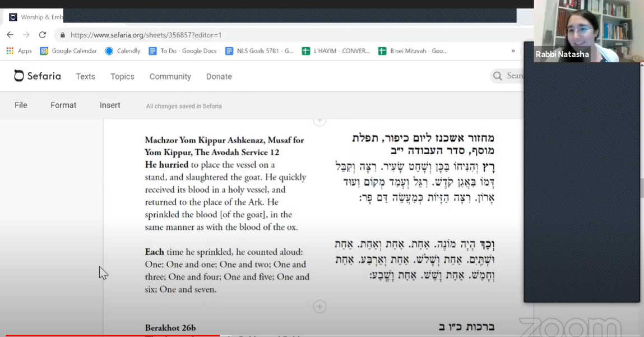Open the Apps grid icon in bookmarks bar

click(10, 51)
